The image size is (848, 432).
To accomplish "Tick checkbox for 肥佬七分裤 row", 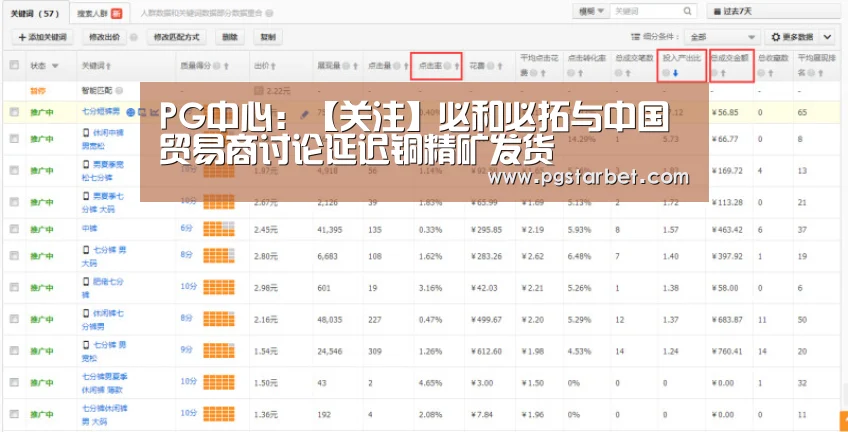I will tap(14, 288).
